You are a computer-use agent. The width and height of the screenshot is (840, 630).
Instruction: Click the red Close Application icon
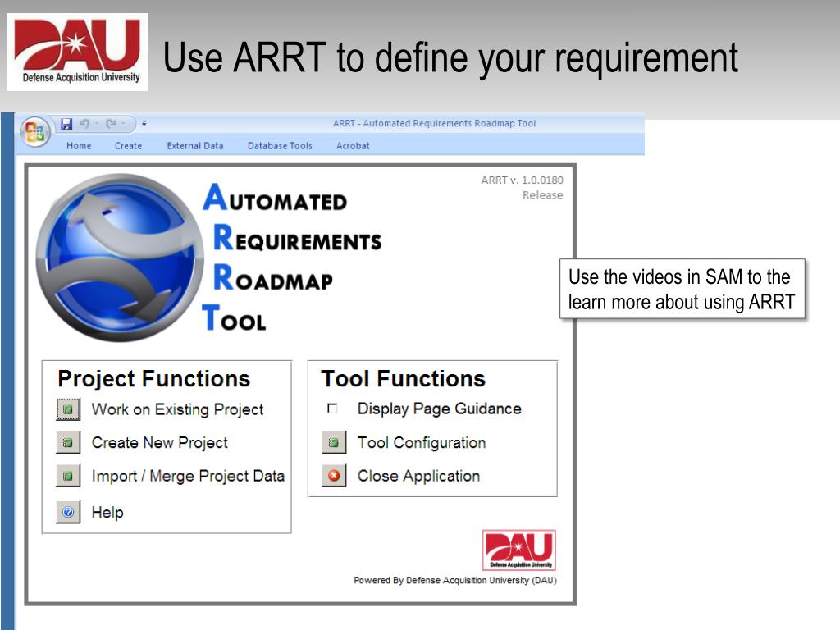coord(334,476)
